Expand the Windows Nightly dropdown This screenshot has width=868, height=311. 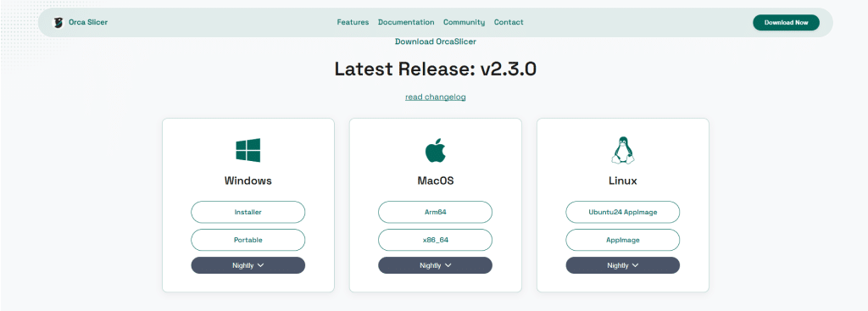pos(248,265)
